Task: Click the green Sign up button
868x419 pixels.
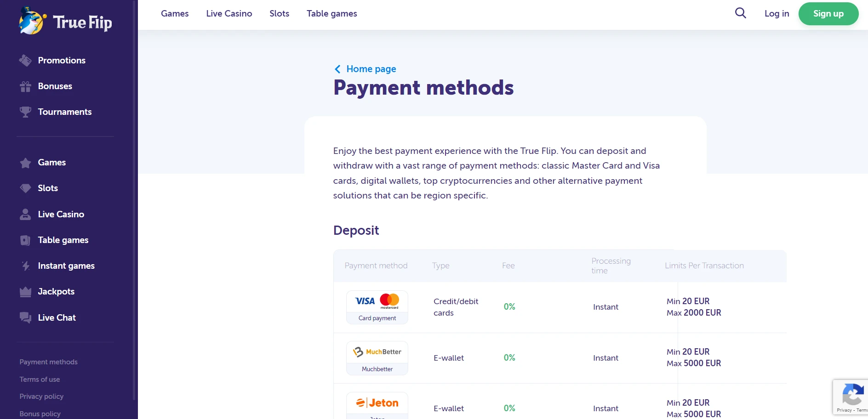Action: coord(828,14)
